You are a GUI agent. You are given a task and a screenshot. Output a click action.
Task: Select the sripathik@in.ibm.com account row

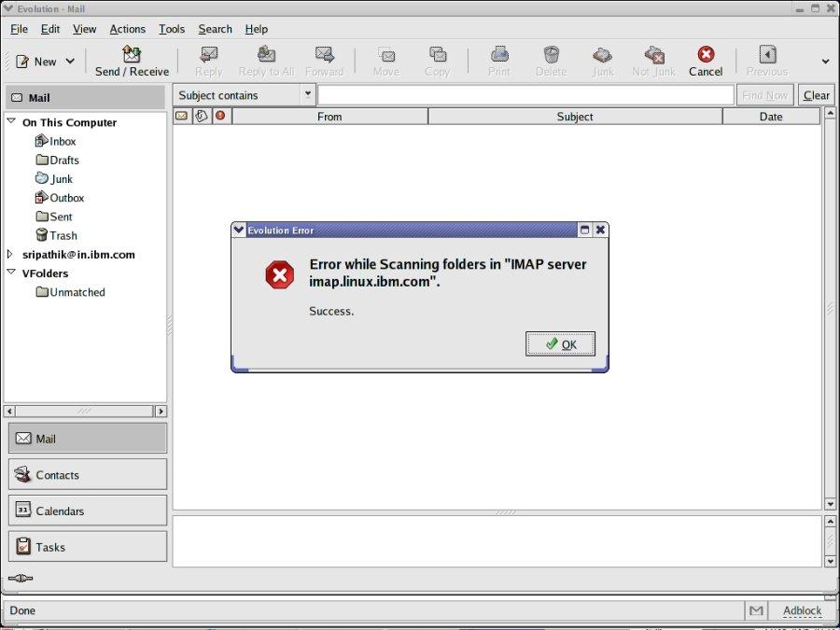(x=78, y=255)
